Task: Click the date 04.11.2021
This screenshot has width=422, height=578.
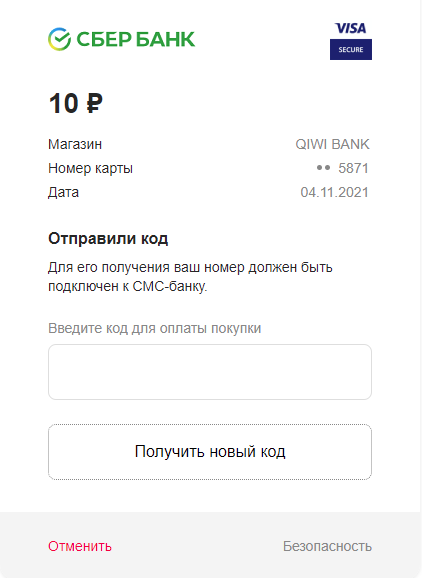Action: tap(334, 192)
